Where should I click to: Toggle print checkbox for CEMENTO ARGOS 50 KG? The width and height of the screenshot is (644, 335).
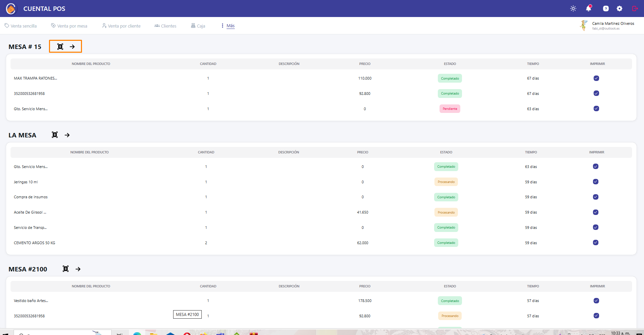point(595,242)
